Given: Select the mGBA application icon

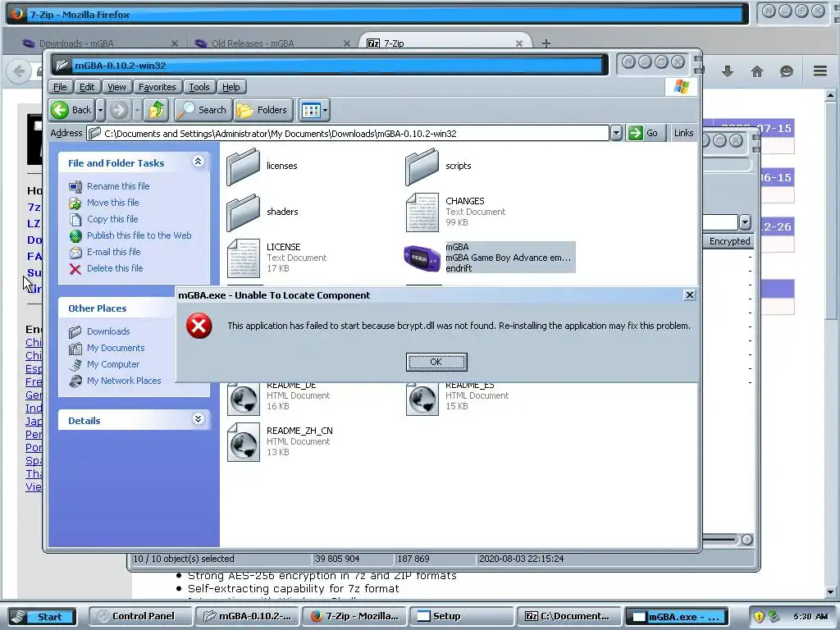Looking at the screenshot, I should click(x=422, y=258).
